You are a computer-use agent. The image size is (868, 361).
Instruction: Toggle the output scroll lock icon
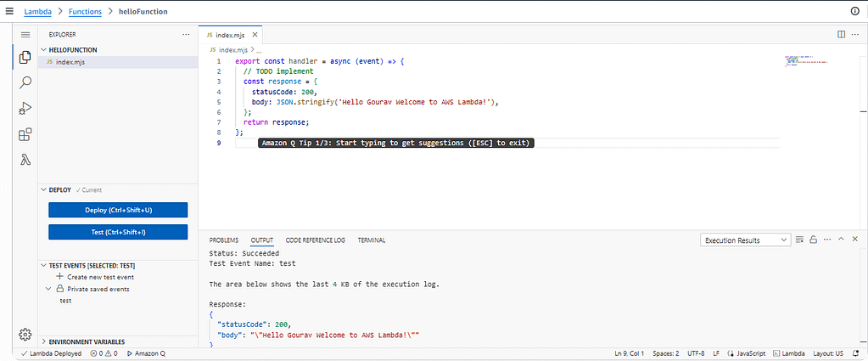click(x=813, y=240)
